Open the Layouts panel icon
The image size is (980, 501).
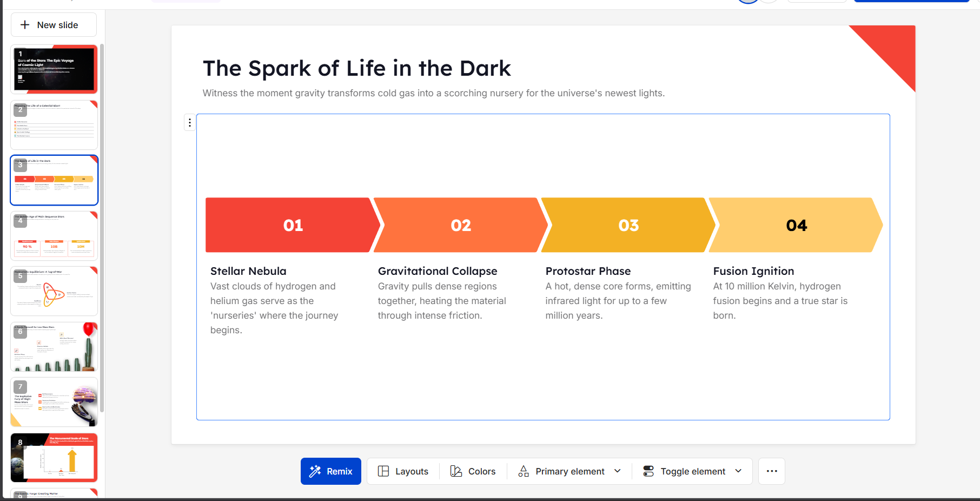pyautogui.click(x=384, y=471)
